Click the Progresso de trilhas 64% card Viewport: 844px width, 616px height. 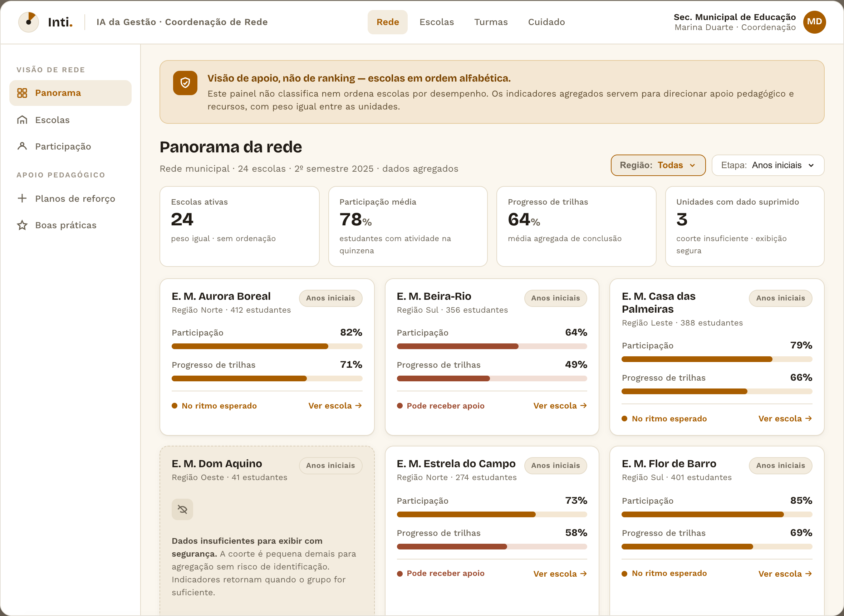click(576, 226)
